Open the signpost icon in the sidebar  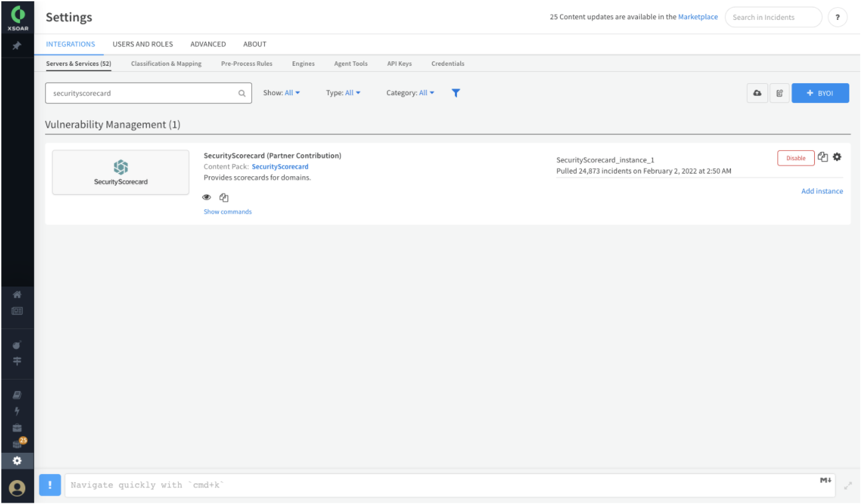(x=17, y=361)
